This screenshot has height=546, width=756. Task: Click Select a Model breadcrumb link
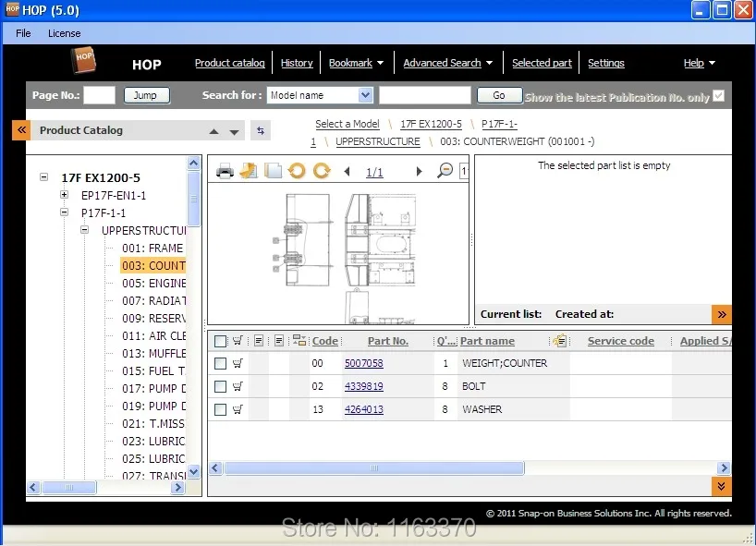point(348,124)
